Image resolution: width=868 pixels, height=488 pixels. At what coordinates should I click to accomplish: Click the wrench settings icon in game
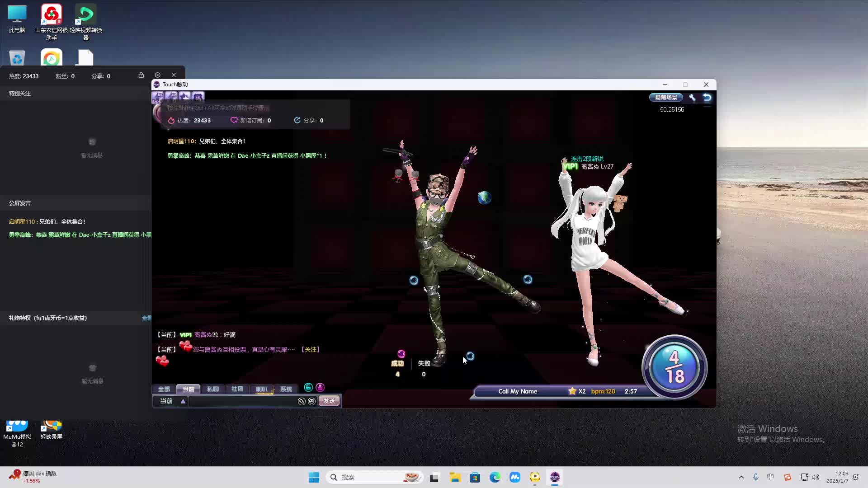pos(692,98)
